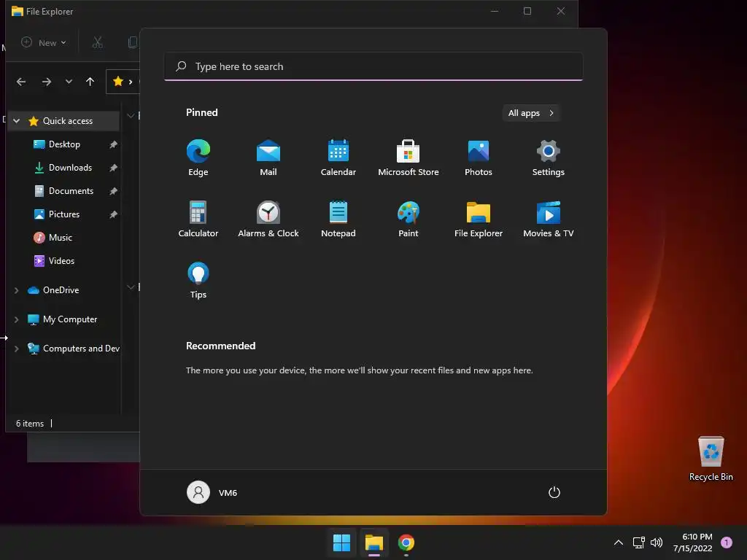Click pin icon next to Documents
Viewport: 747px width, 560px height.
click(x=113, y=191)
